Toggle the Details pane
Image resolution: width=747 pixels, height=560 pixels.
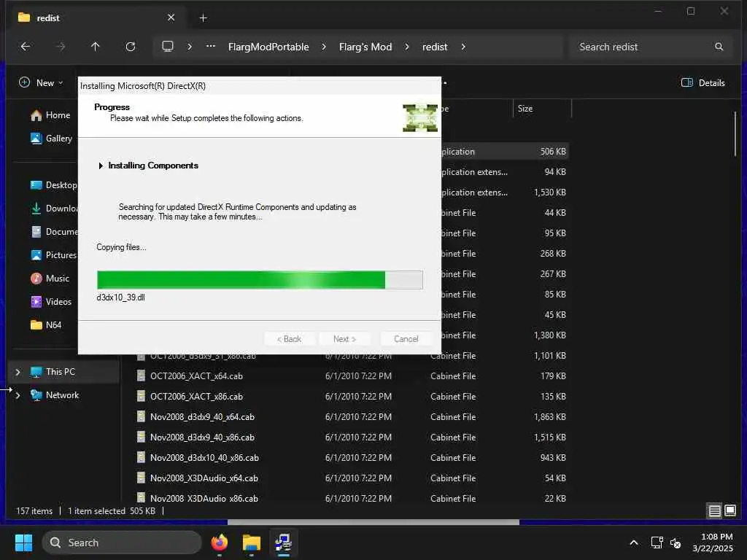[703, 83]
